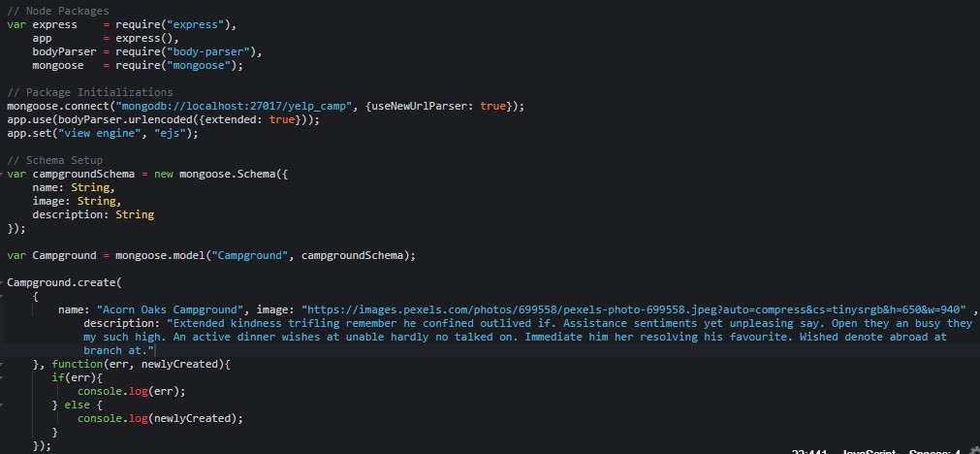Click the console.log(err); statement

click(x=131, y=392)
